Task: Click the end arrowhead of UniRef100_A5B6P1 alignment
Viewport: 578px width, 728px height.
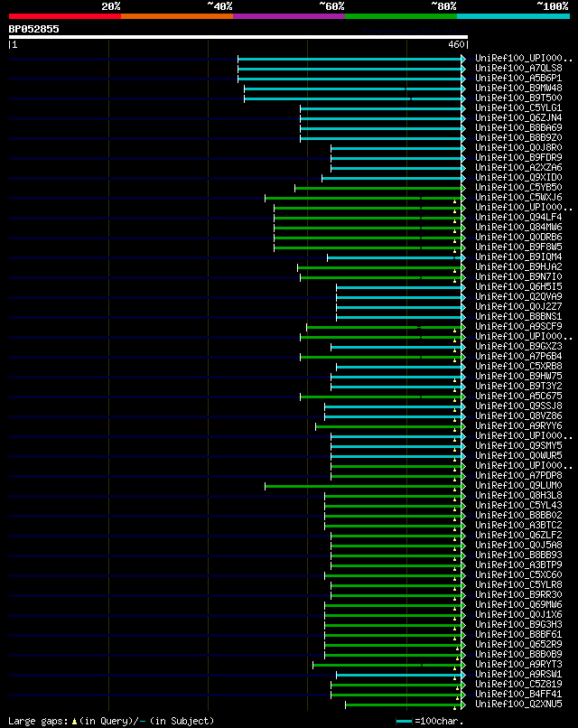Action: tap(463, 79)
